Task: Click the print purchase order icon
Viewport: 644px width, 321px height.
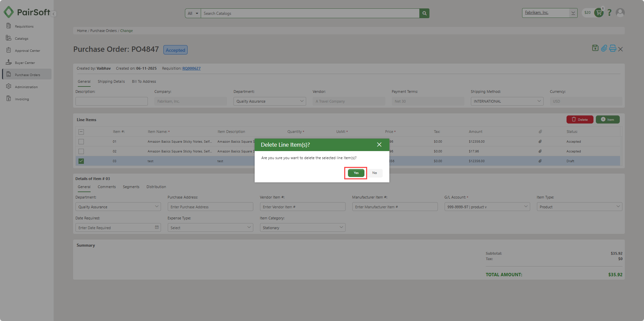Action: pos(613,48)
